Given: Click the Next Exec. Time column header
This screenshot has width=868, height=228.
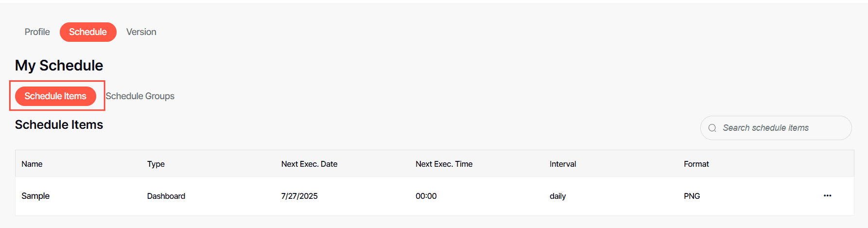Looking at the screenshot, I should coord(444,164).
